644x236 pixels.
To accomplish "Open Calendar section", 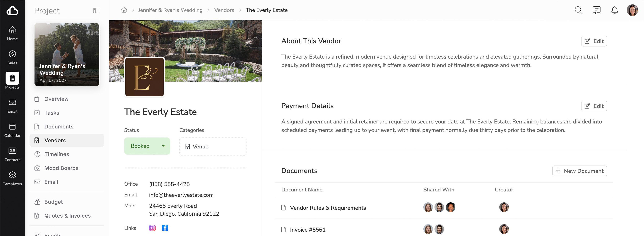I will pos(12,130).
